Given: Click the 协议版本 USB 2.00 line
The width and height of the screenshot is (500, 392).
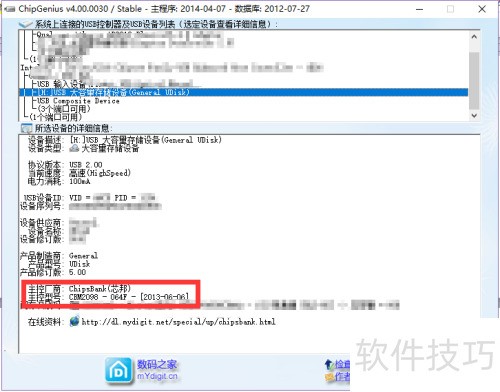Looking at the screenshot, I should coord(65,165).
